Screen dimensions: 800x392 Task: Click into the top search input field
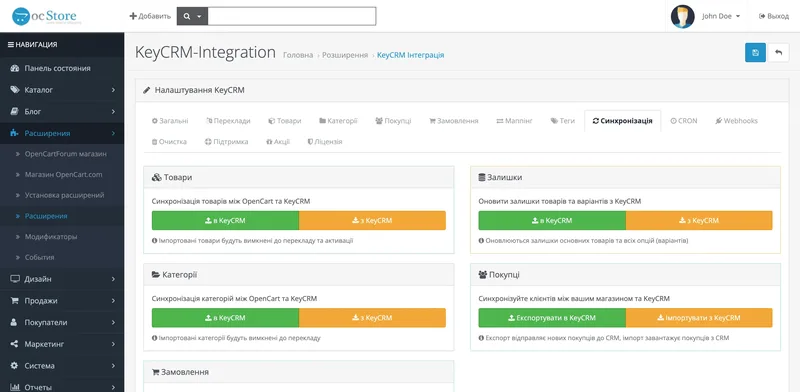click(292, 16)
